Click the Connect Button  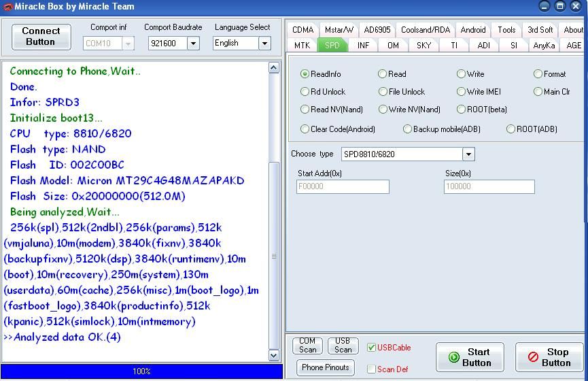click(x=41, y=37)
